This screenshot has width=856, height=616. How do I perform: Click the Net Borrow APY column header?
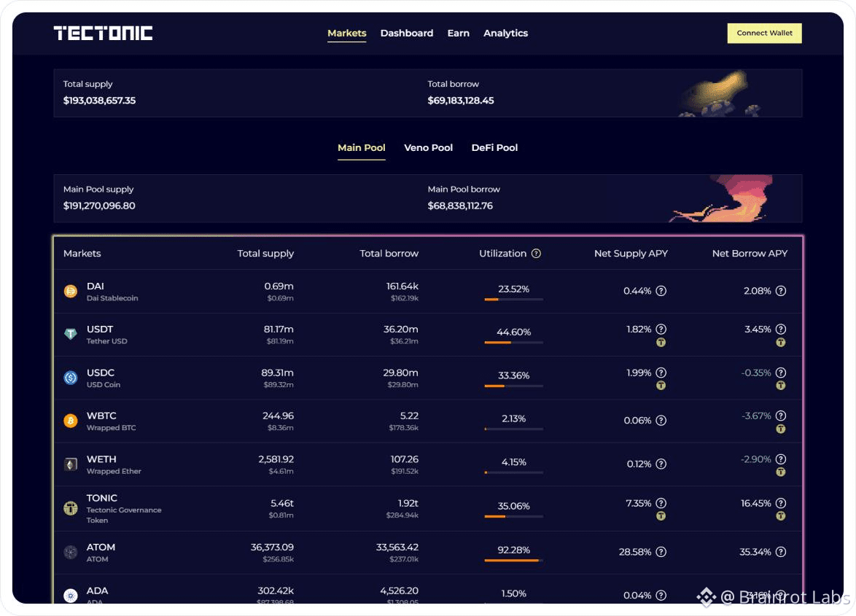750,253
